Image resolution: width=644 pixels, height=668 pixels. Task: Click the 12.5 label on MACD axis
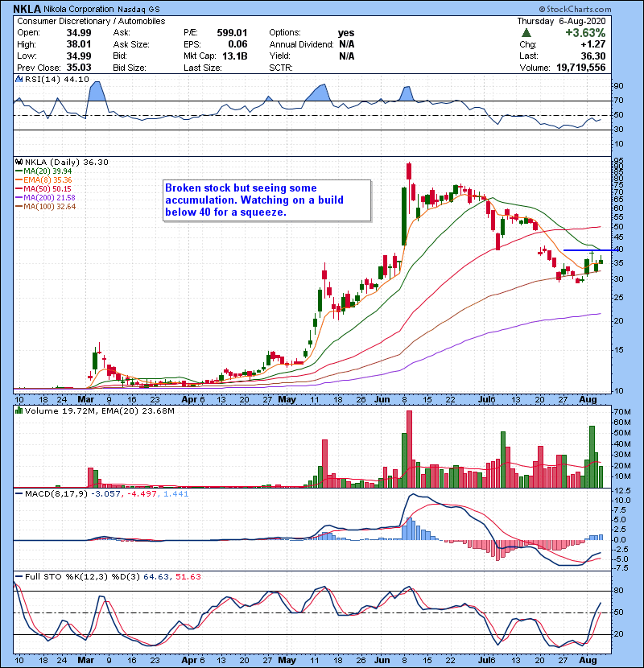(x=621, y=491)
